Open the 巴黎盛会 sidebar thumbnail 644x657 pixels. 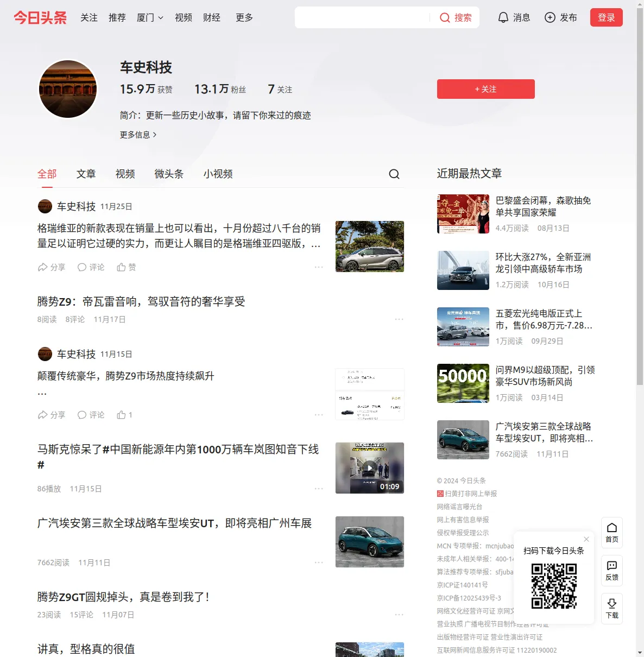[463, 214]
